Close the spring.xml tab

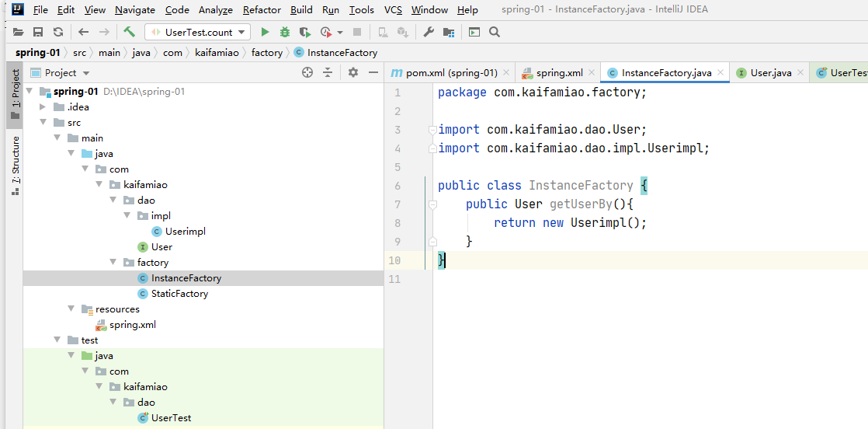[x=592, y=72]
